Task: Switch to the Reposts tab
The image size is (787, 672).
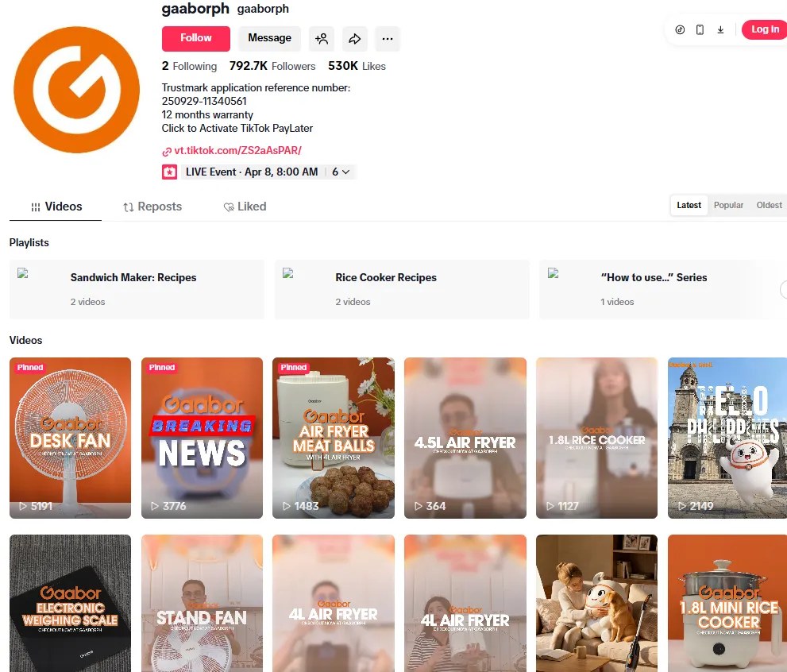Action: [x=152, y=207]
